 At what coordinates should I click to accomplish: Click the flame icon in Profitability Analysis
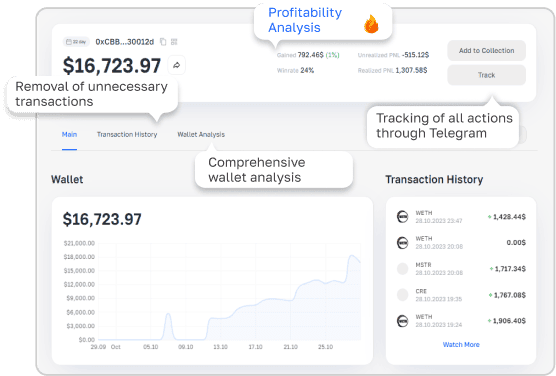point(371,24)
